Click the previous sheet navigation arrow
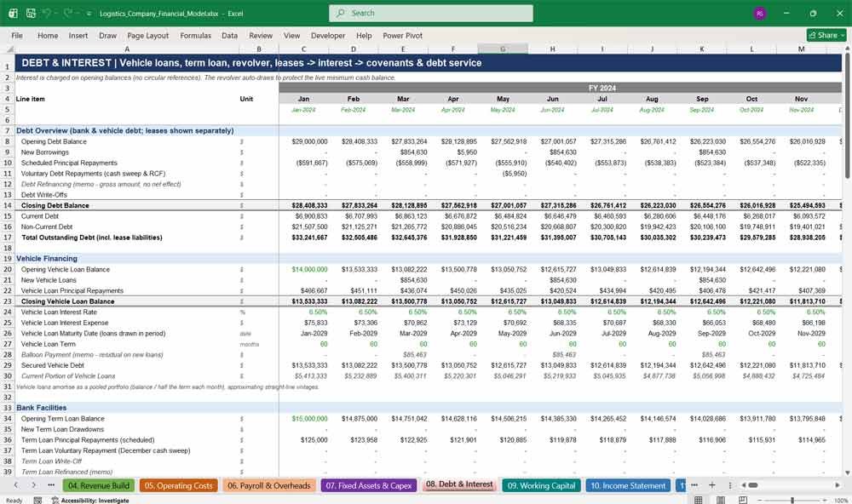The width and height of the screenshot is (852, 504). click(15, 485)
